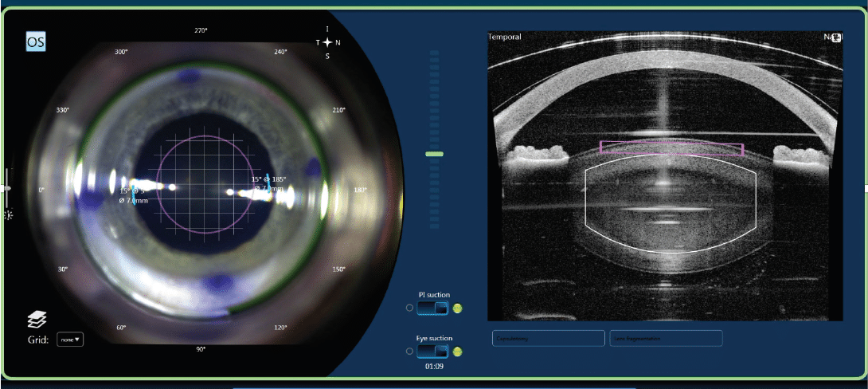Viewport: 868px width, 389px height.
Task: Open the Grid dropdown set to none
Action: (x=69, y=340)
